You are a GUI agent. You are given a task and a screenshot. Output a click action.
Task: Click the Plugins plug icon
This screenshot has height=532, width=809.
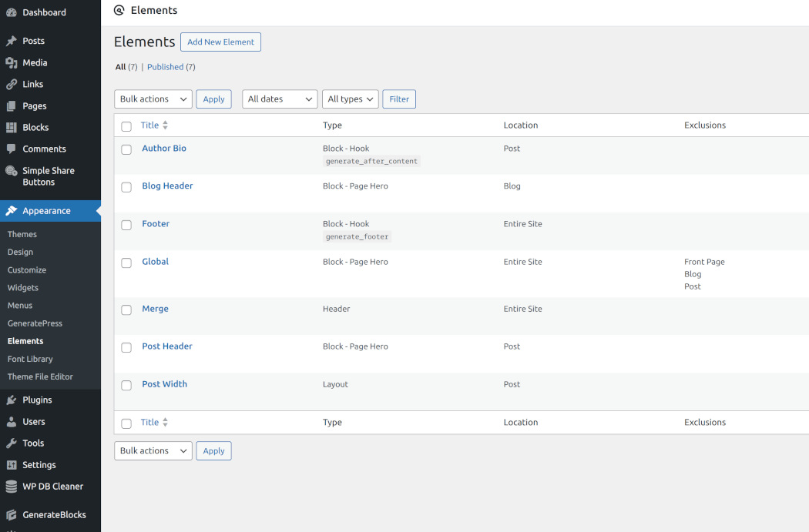coord(11,400)
